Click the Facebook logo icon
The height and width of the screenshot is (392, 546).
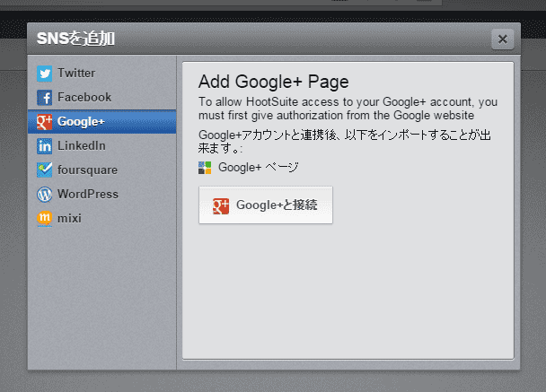45,98
